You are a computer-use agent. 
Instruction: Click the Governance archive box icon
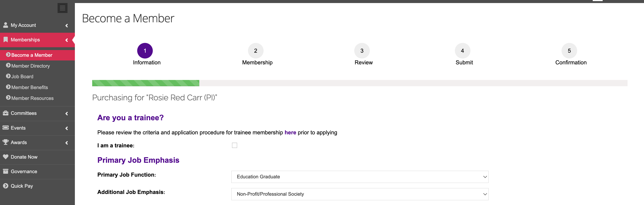click(5, 171)
